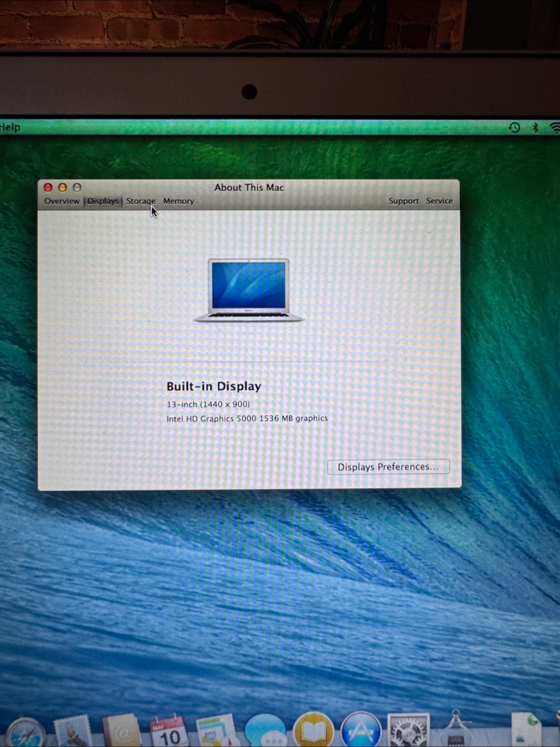The height and width of the screenshot is (747, 560).
Task: Open the Messages speech-bubble icon
Action: pos(265,730)
